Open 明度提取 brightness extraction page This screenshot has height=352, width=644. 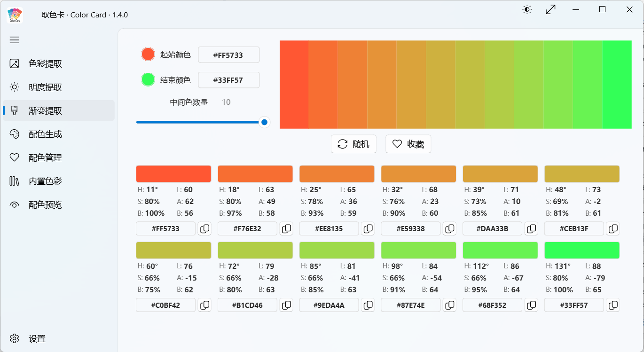pos(45,87)
